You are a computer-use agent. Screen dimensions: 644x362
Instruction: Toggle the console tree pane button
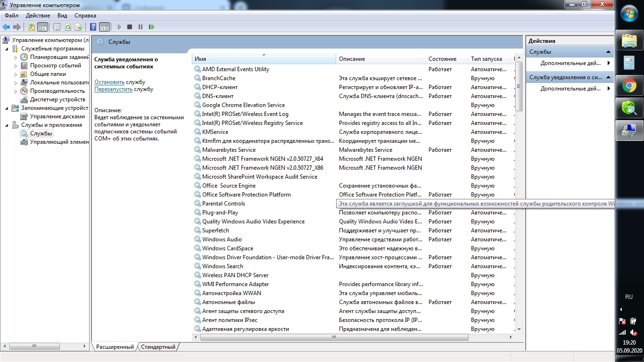pos(43,27)
